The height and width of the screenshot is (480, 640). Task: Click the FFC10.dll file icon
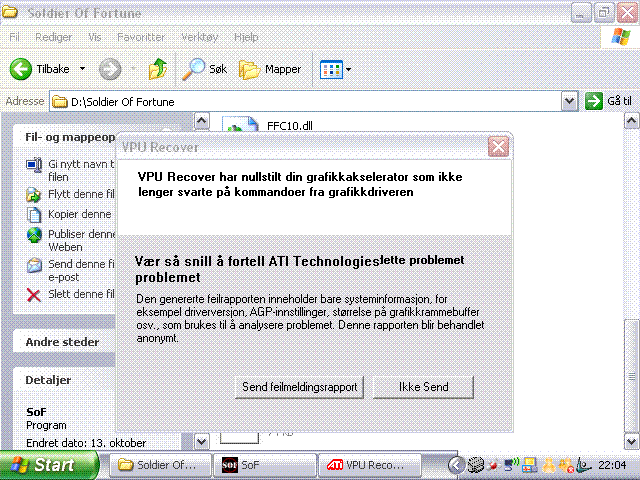coord(240,124)
